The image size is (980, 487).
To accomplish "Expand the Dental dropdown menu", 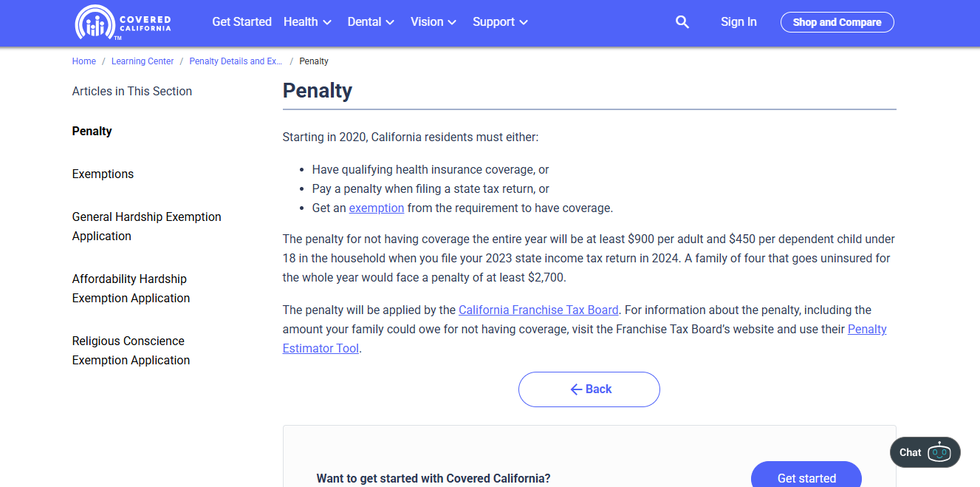I will 371,22.
